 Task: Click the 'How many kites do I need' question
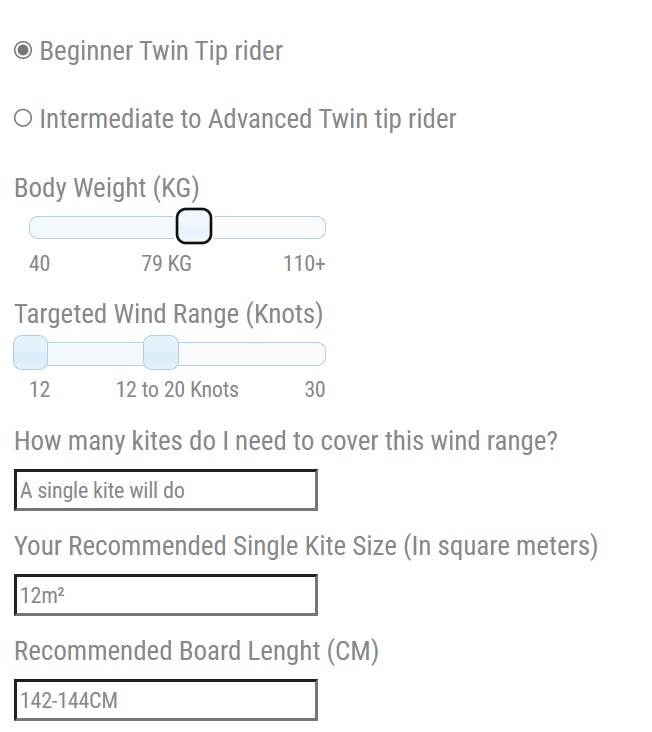click(286, 441)
